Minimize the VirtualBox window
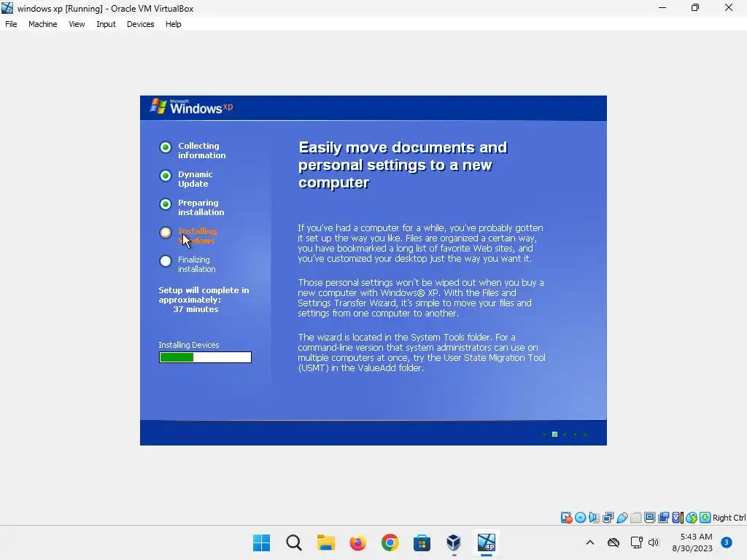 662,8
